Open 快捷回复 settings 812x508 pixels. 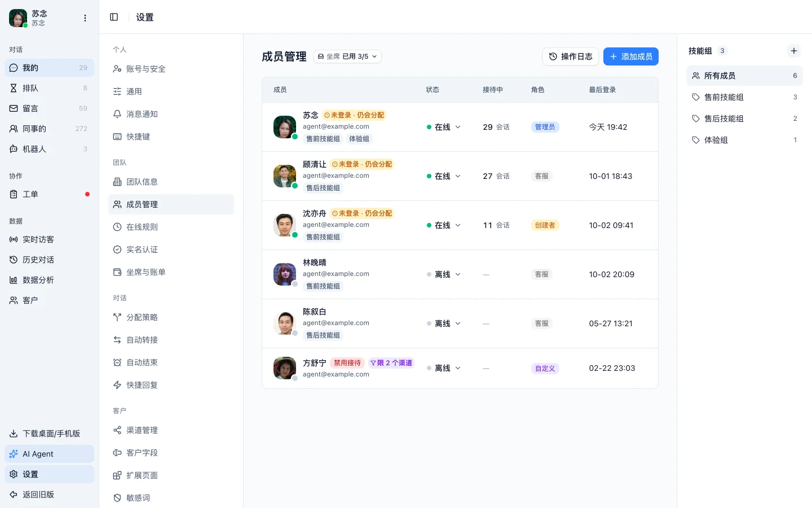click(x=171, y=385)
